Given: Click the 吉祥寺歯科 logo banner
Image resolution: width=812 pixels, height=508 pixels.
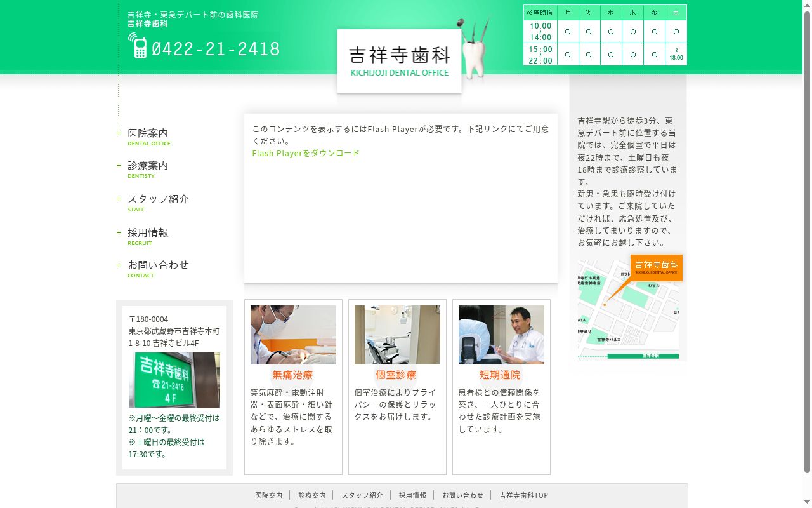Looking at the screenshot, I should pyautogui.click(x=399, y=61).
